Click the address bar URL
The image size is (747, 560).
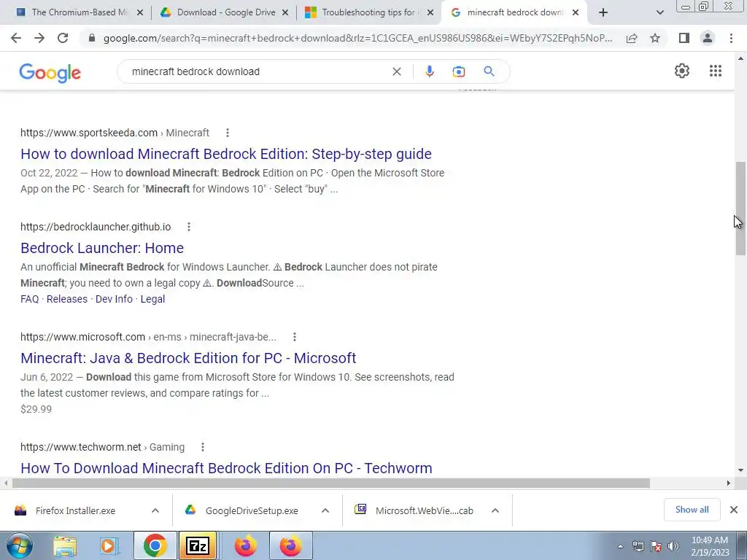357,38
